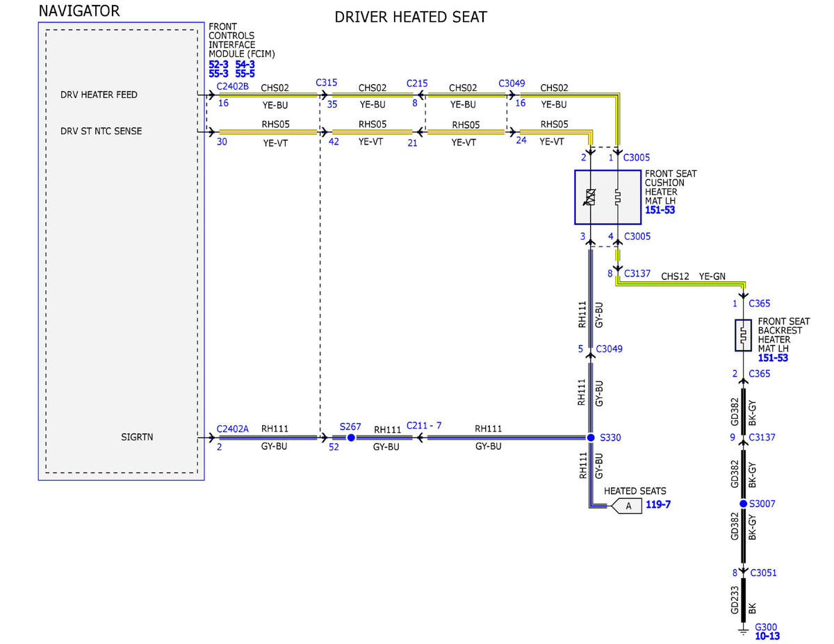Click the NAVIGATOR heading
This screenshot has height=644, width=834.
[79, 11]
